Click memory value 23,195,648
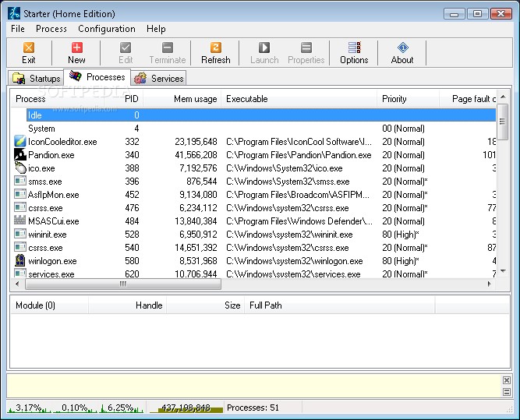 click(196, 142)
